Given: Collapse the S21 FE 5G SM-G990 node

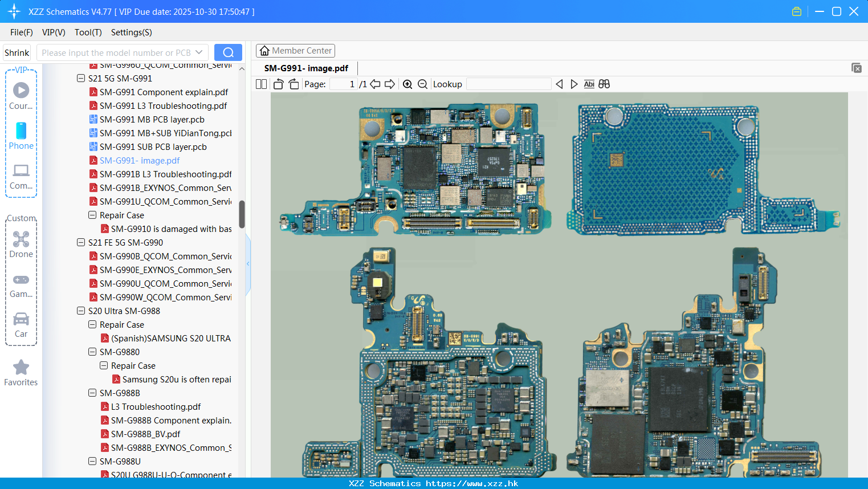Looking at the screenshot, I should [x=81, y=243].
